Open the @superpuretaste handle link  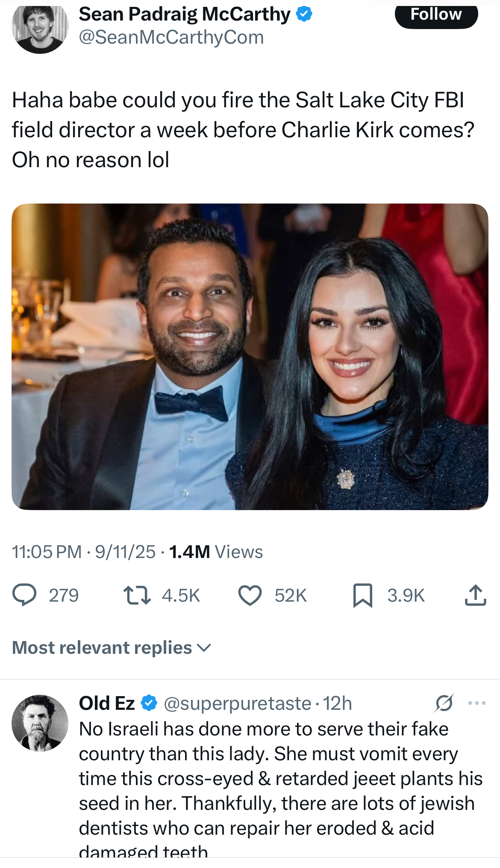point(237,703)
